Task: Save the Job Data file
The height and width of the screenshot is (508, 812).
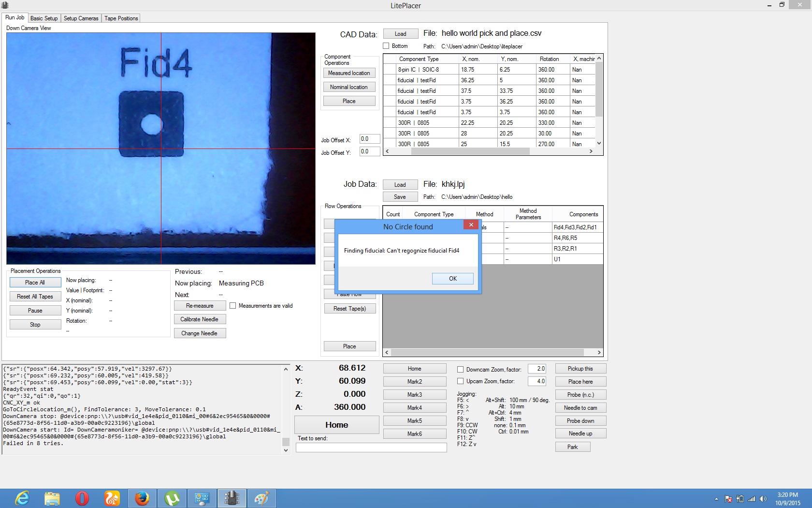Action: point(400,197)
